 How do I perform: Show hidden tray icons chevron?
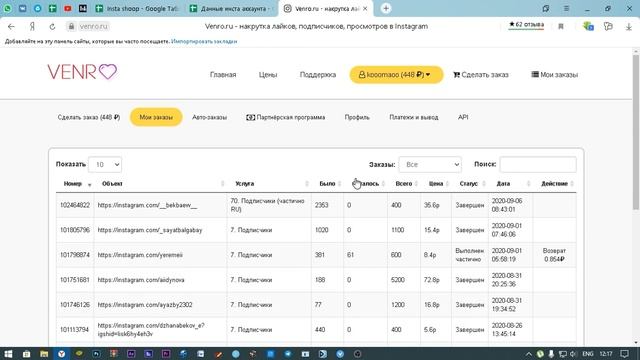tap(529, 354)
